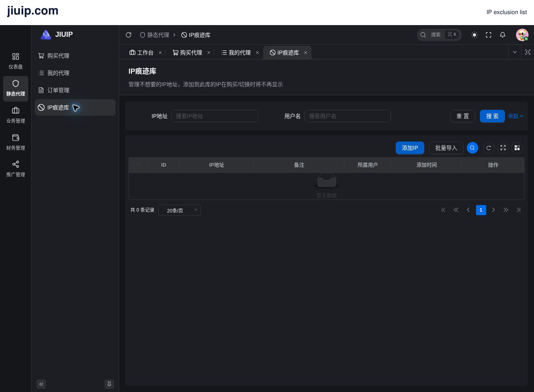This screenshot has height=392, width=534.
Task: Open the tab list dropdown chevron
Action: click(x=515, y=52)
